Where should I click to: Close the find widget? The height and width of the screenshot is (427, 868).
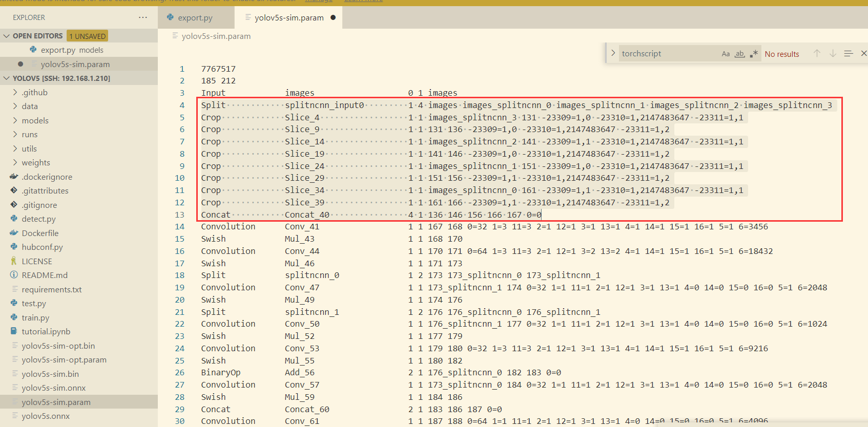(x=864, y=53)
